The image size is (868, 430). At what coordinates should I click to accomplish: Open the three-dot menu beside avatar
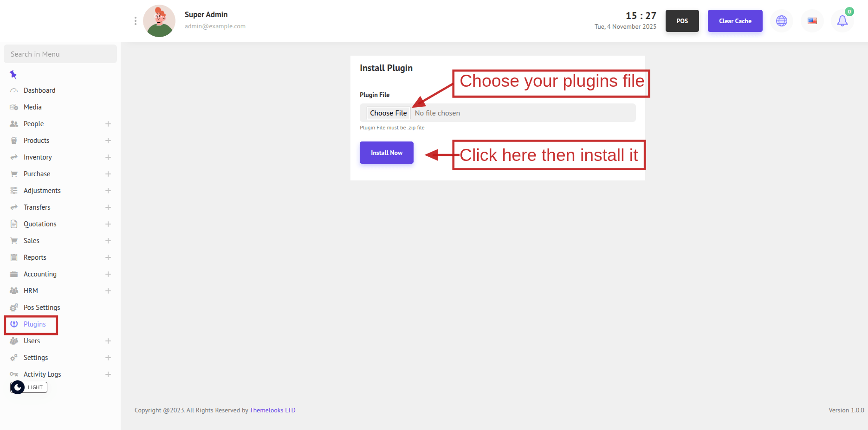click(135, 21)
